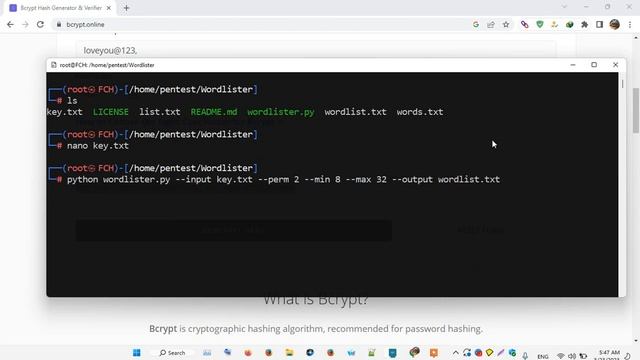Screen dimensions: 640x360
Task: Reload the bcrypt.online page
Action: click(x=40, y=24)
